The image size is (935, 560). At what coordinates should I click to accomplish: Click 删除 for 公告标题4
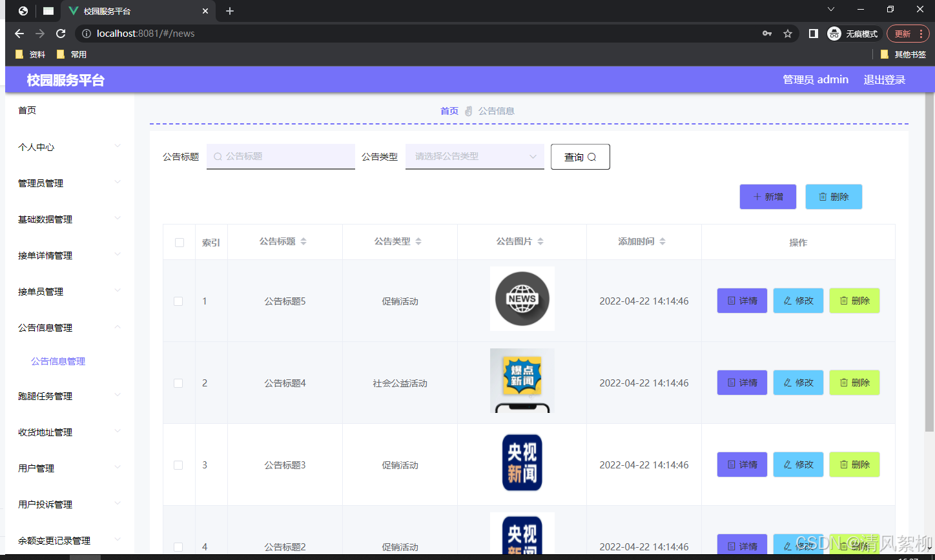coord(854,383)
